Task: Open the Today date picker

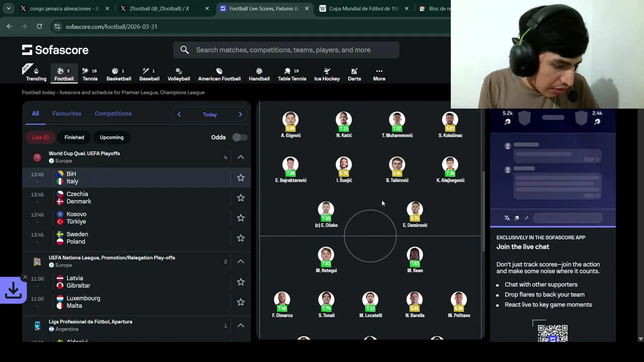Action: [x=210, y=114]
